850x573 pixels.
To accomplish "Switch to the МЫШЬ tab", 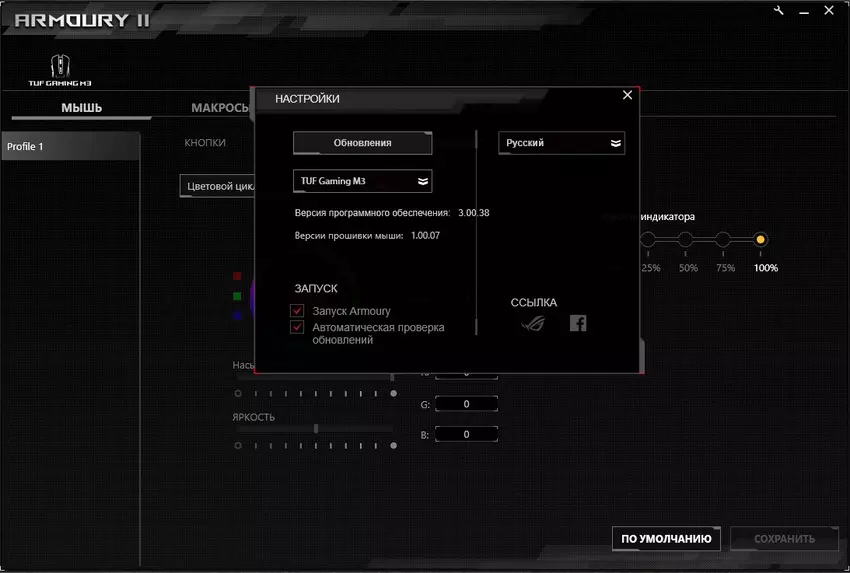I will (81, 108).
